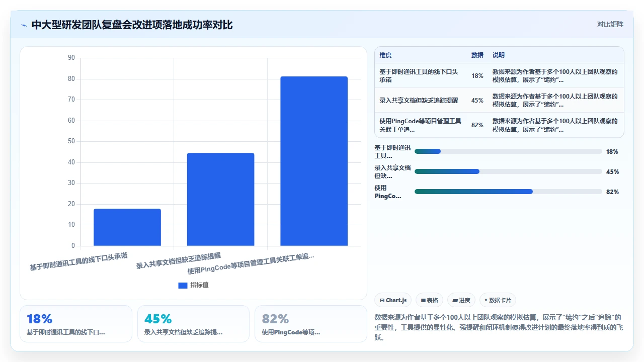Click the page title 中大型研发团队复盘会改进项落地成功率对比

[132, 25]
